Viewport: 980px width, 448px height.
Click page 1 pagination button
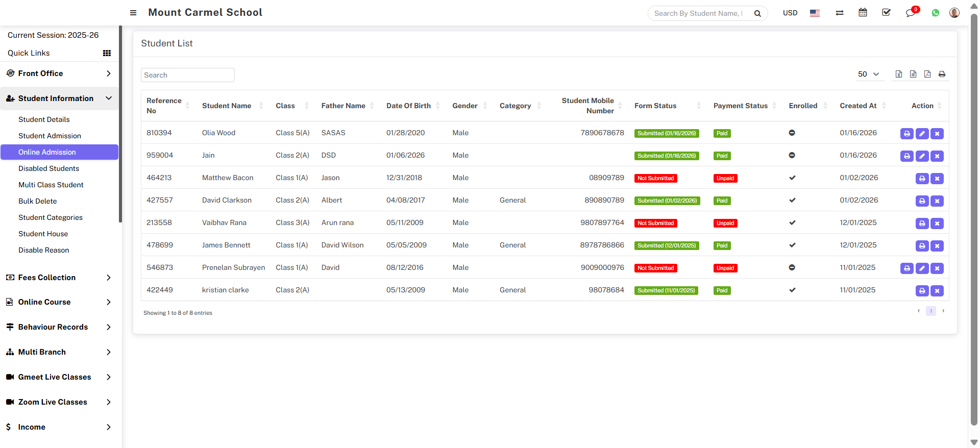pyautogui.click(x=930, y=311)
